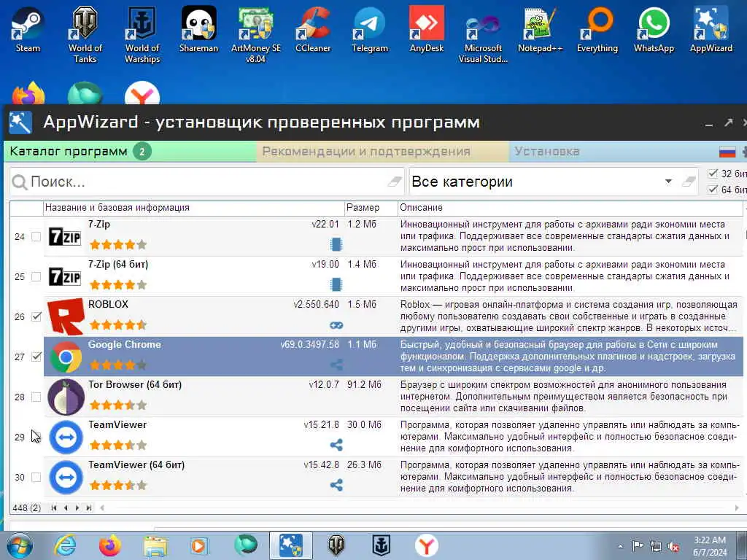Open Рекомендации и подтверждения tab
The height and width of the screenshot is (560, 747).
point(383,152)
